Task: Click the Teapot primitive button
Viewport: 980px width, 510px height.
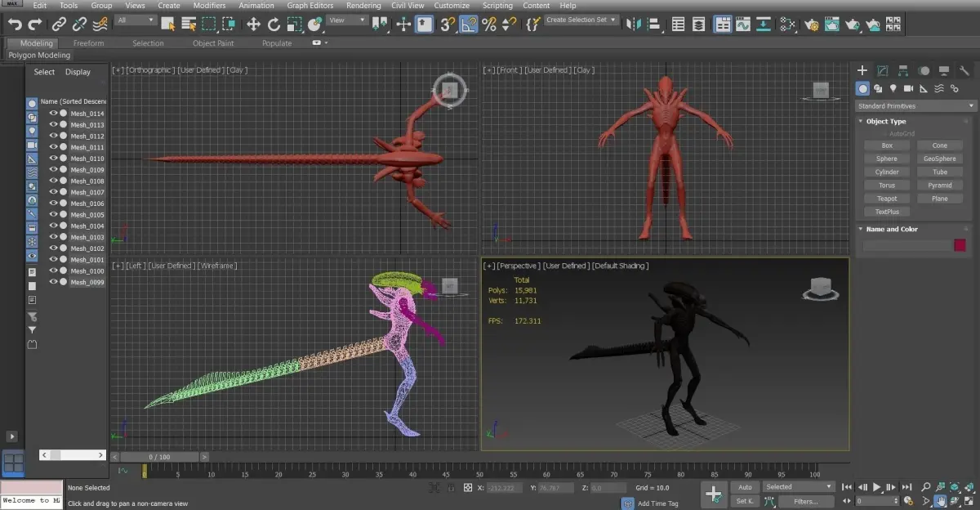Action: (887, 199)
